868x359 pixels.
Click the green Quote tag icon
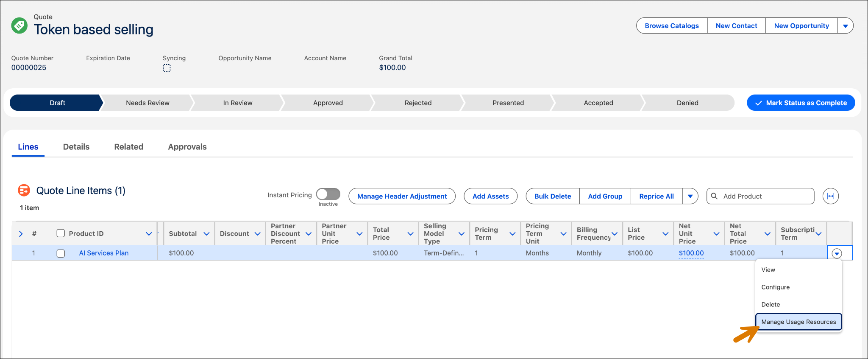click(x=19, y=25)
